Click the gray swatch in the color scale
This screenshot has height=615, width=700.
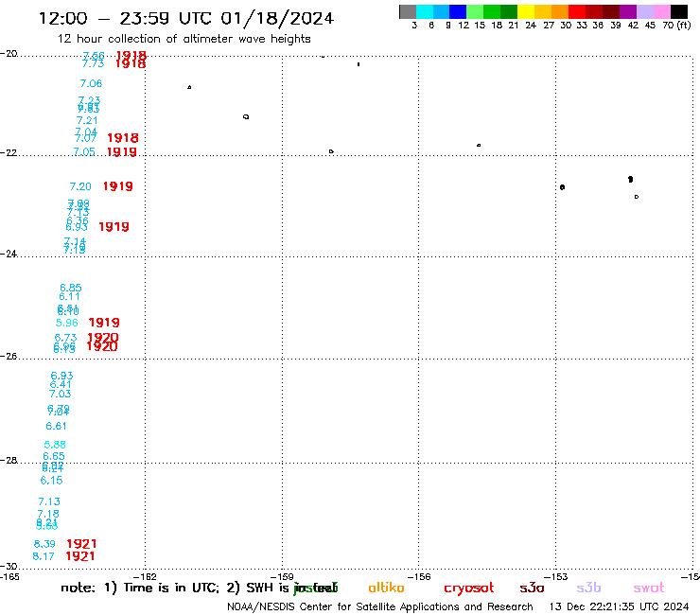tap(408, 11)
